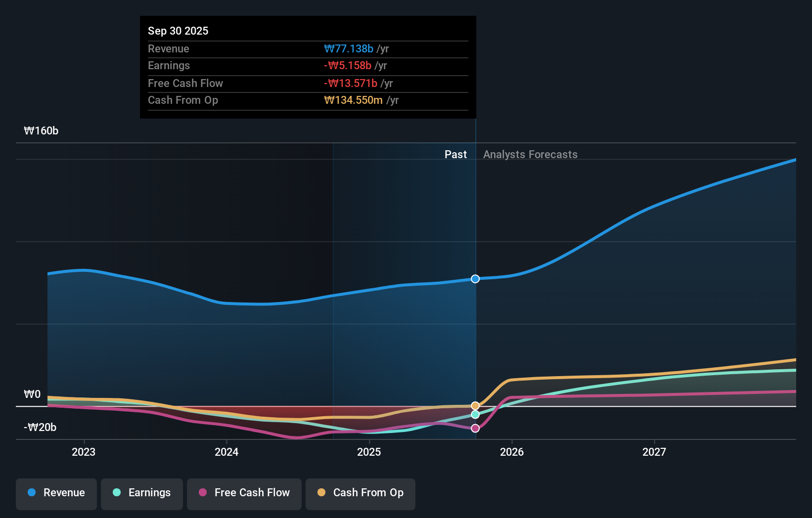
Task: Click the Cash From Op legend button
Action: 360,493
